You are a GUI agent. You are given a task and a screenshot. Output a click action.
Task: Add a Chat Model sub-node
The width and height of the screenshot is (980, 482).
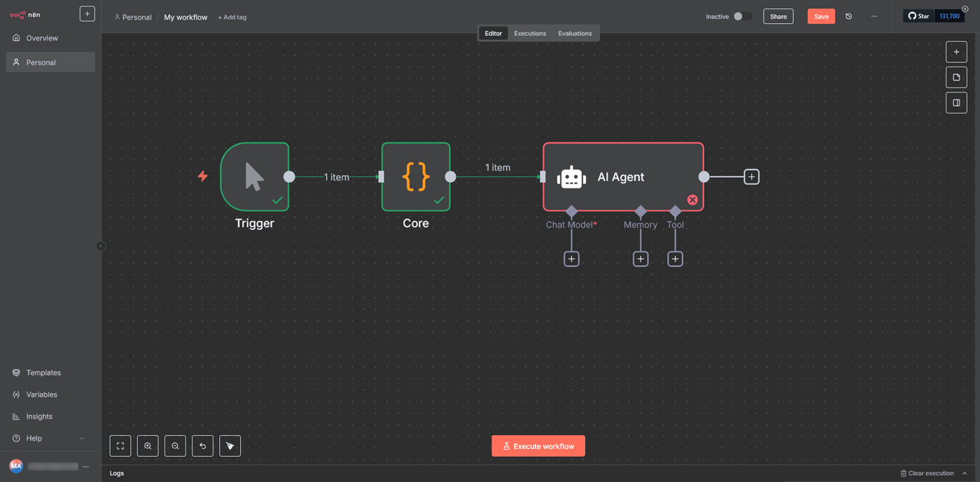(571, 259)
